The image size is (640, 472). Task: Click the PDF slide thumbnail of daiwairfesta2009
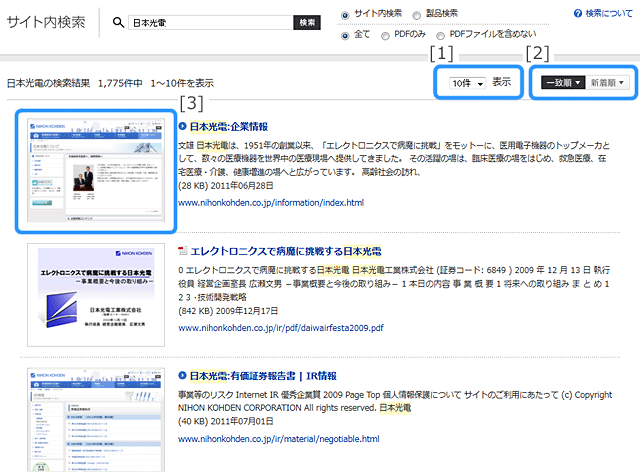[96, 295]
